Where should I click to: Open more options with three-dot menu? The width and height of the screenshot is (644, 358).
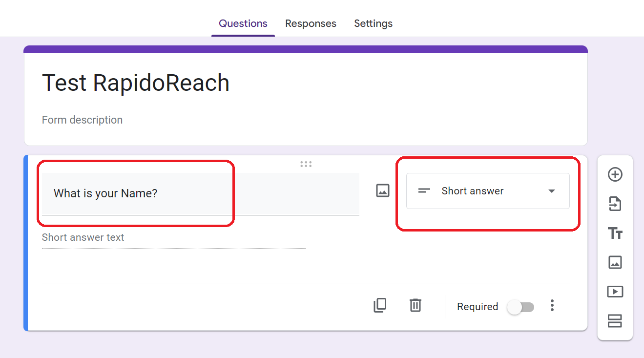coord(552,305)
